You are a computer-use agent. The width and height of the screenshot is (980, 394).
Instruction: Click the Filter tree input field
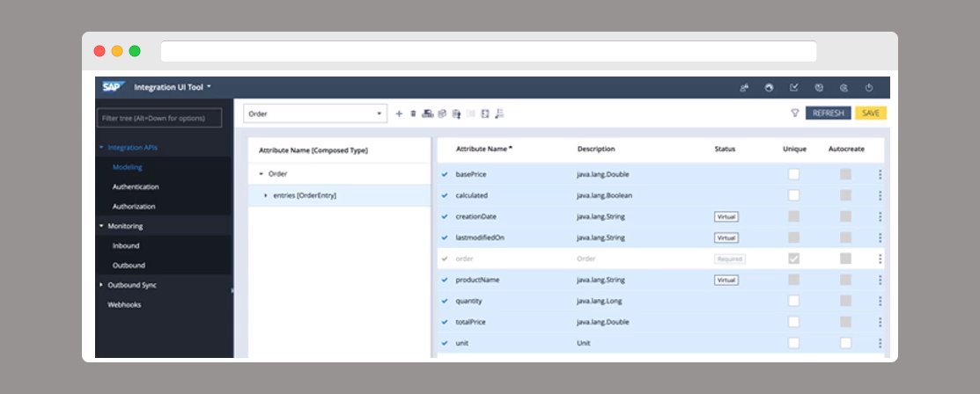pos(159,118)
